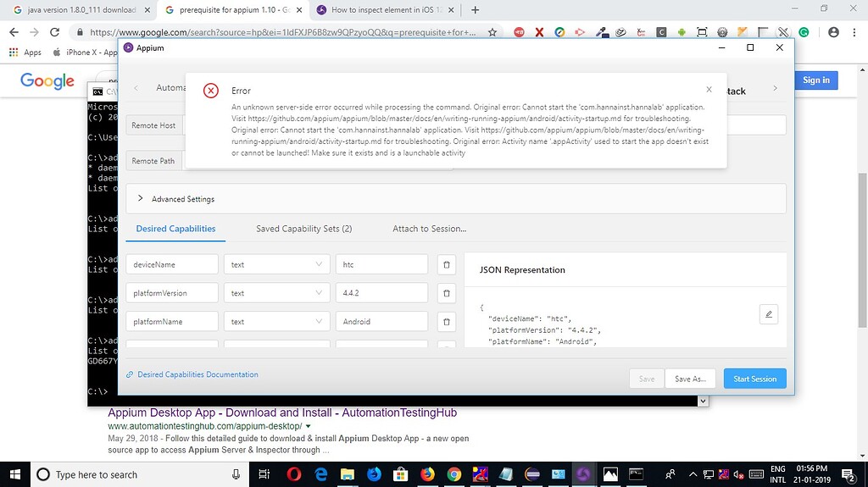The width and height of the screenshot is (868, 487).
Task: Click the Google logo
Action: pyautogui.click(x=47, y=80)
